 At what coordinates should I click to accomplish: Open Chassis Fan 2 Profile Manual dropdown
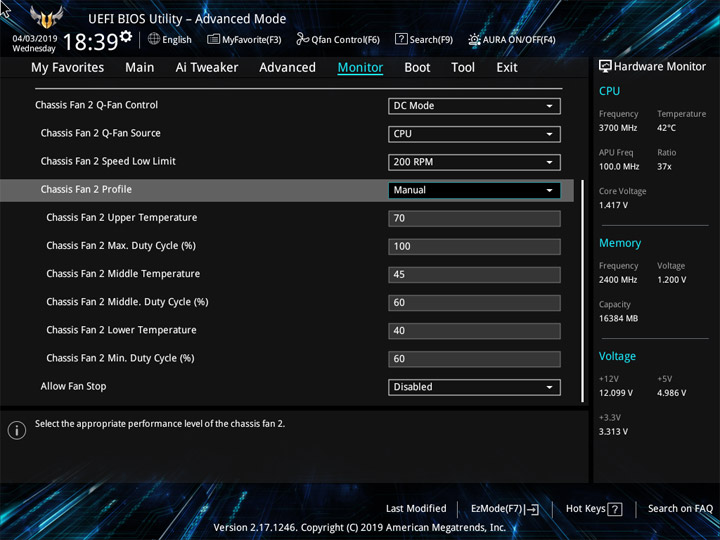[474, 190]
